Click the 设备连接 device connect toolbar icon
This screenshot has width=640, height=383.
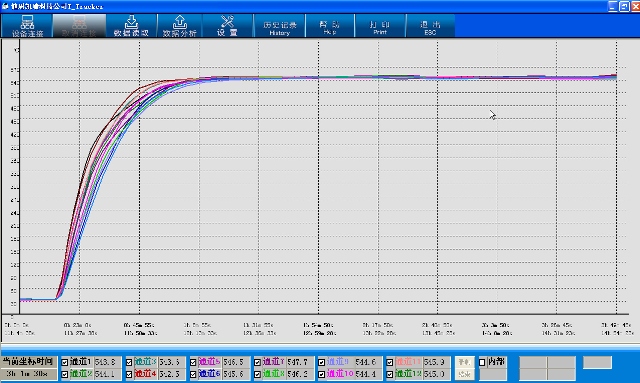click(x=27, y=26)
